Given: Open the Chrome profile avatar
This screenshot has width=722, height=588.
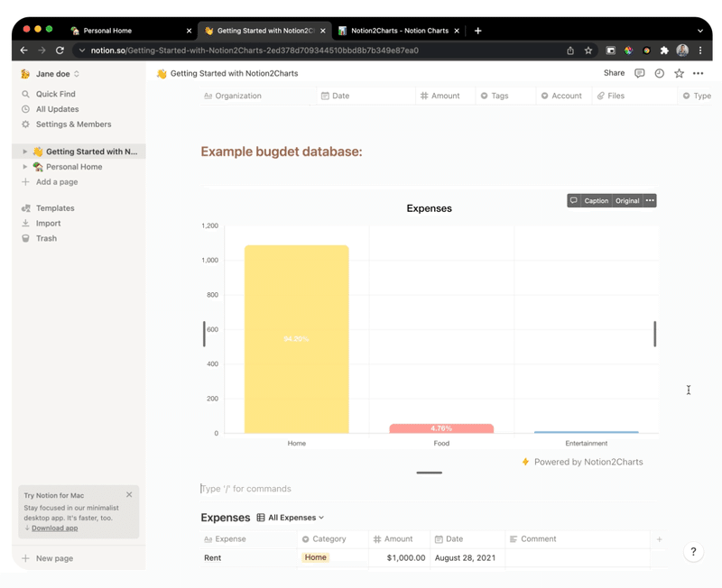Looking at the screenshot, I should 682,51.
